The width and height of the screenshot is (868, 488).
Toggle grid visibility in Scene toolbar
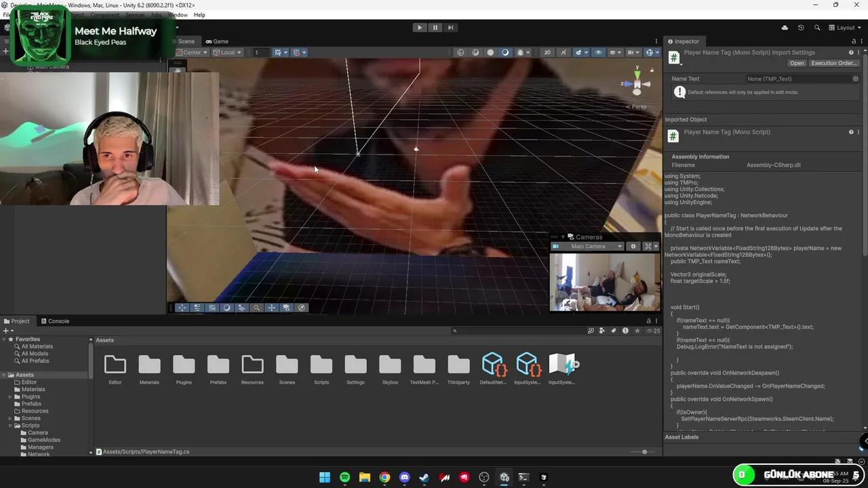tap(277, 53)
